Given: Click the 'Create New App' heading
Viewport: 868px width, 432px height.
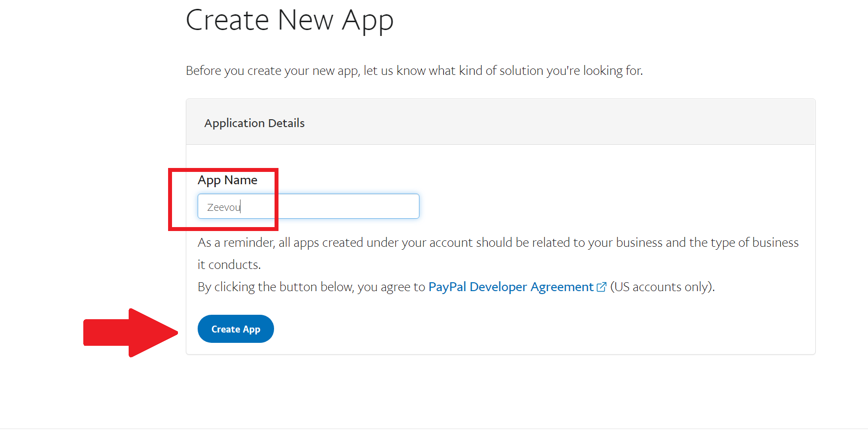Looking at the screenshot, I should 290,21.
